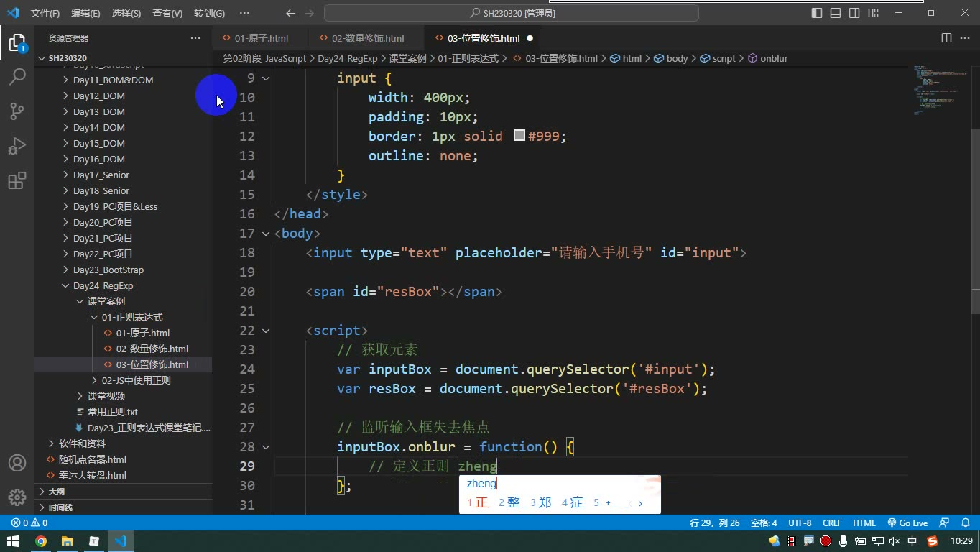Switch to the 01-原子.html tab
The image size is (980, 552).
(262, 38)
